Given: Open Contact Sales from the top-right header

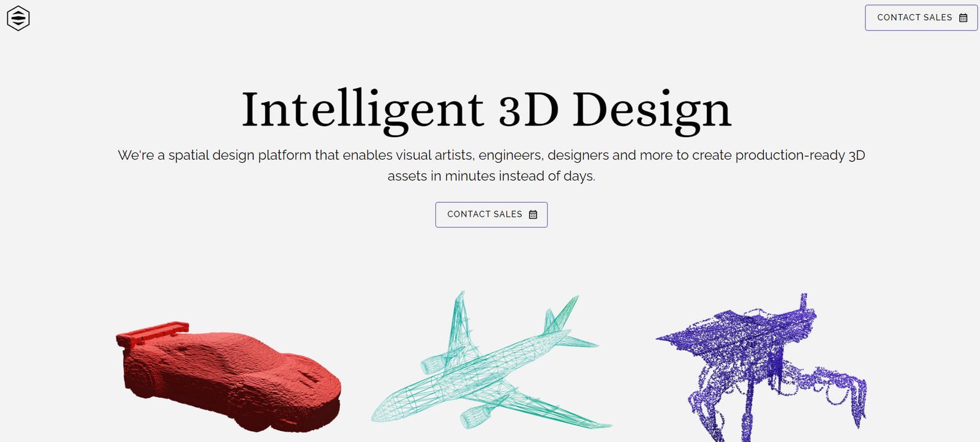Looking at the screenshot, I should (921, 18).
